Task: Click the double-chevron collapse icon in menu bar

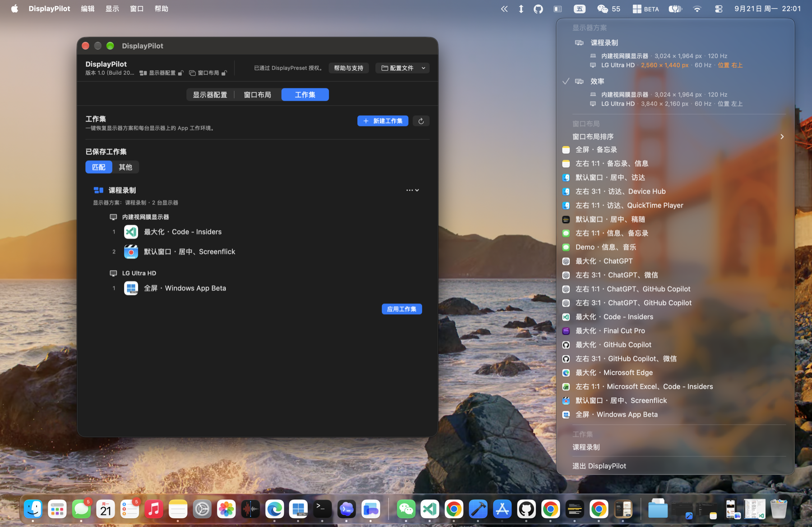Action: (x=504, y=9)
